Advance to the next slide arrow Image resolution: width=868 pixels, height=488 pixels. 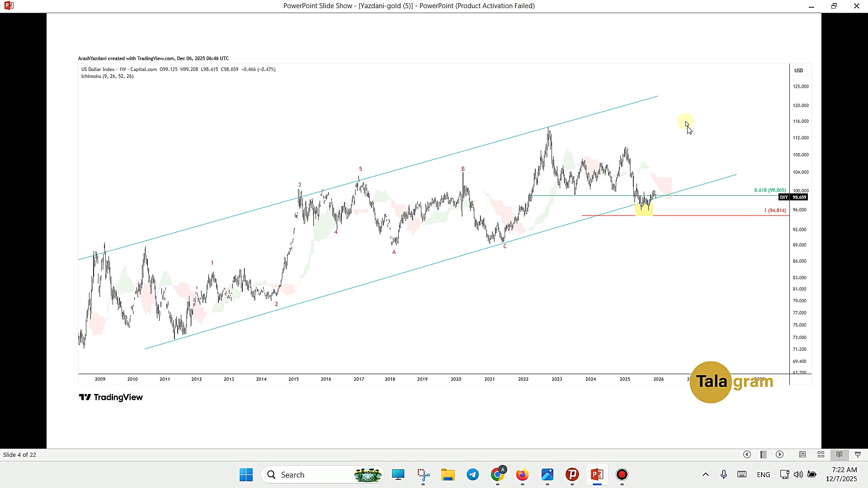(x=780, y=455)
